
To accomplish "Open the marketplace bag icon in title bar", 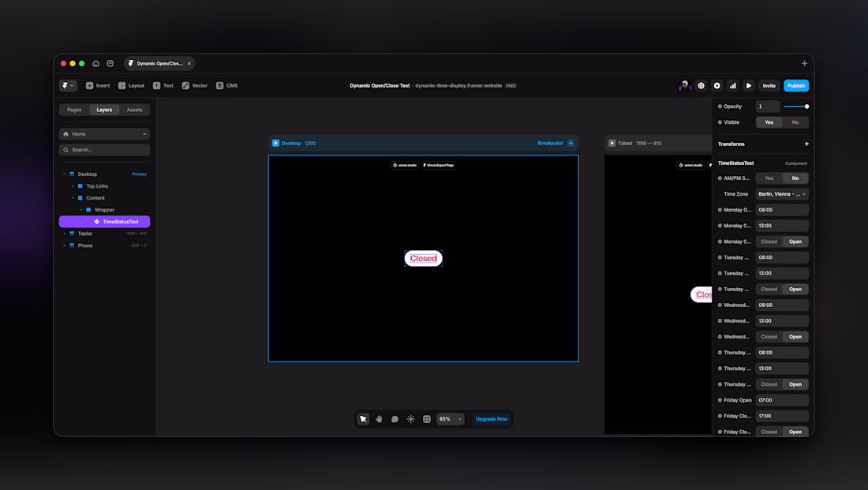I will 110,64.
